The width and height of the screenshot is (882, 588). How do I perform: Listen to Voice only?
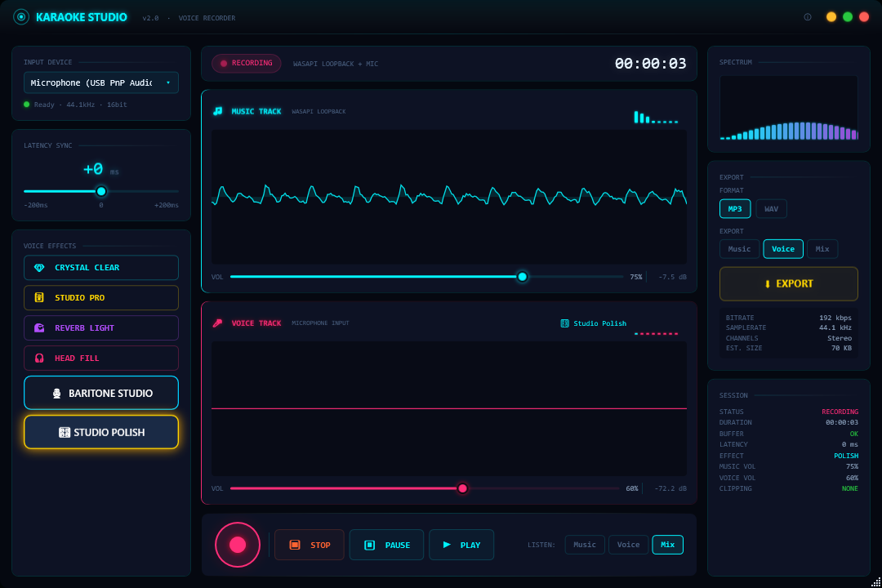[628, 545]
